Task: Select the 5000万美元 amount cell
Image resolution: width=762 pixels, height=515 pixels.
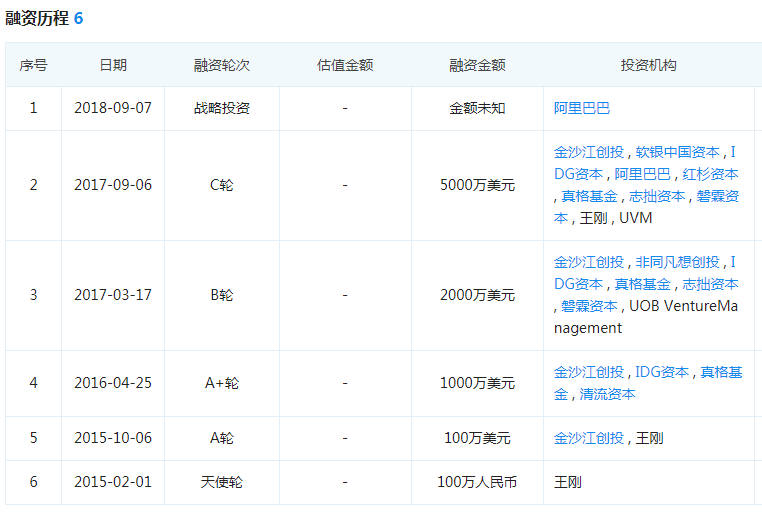Action: pos(477,185)
